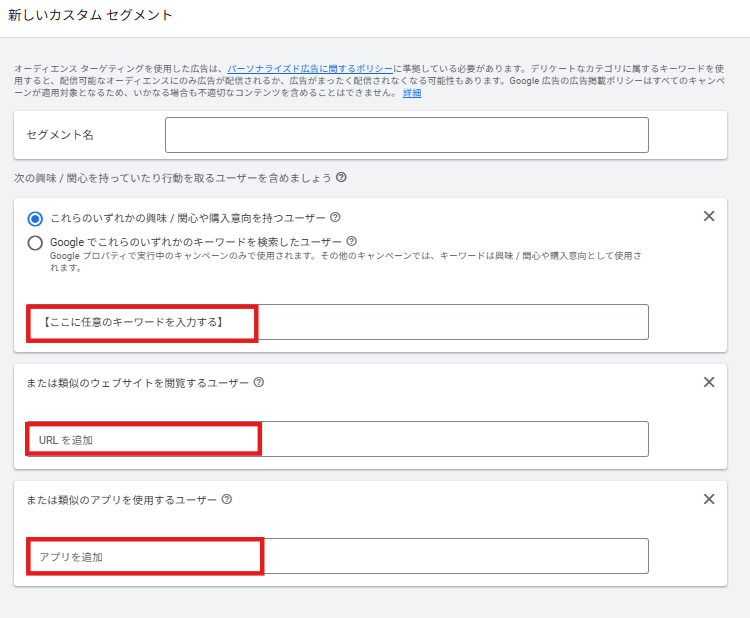Open the パーソナライズド広告に関するポリシー link
The image size is (750, 618).
[x=309, y=68]
